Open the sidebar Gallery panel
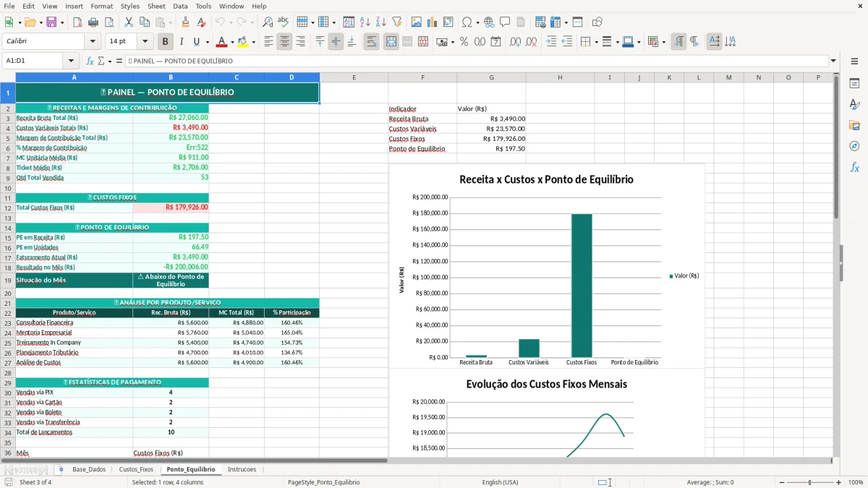The width and height of the screenshot is (868, 488). [x=854, y=125]
